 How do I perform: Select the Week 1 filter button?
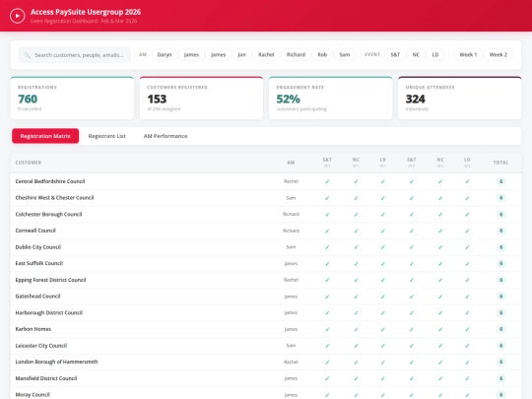(x=468, y=54)
